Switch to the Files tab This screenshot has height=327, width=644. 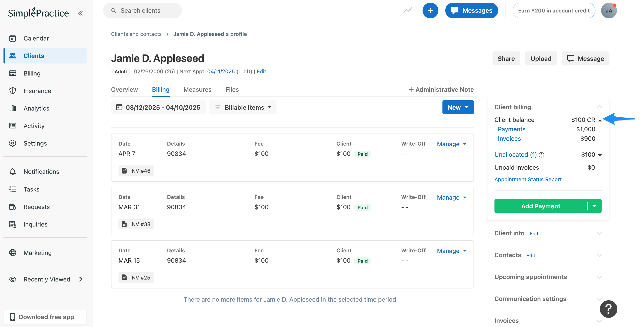click(232, 89)
